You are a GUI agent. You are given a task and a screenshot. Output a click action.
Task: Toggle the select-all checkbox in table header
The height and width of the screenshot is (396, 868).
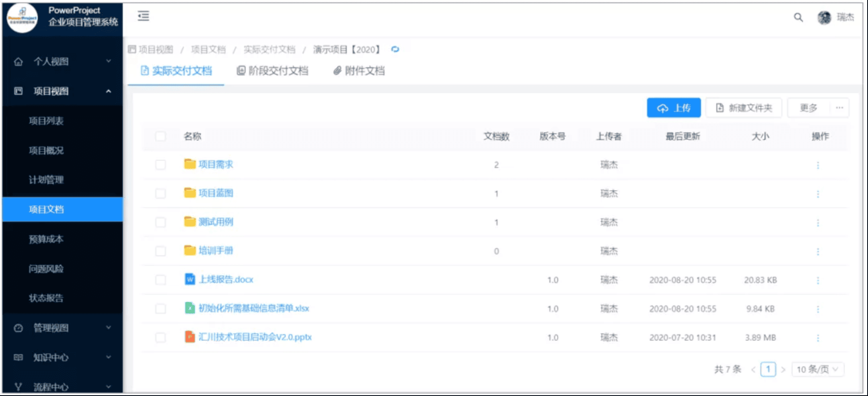[x=160, y=136]
